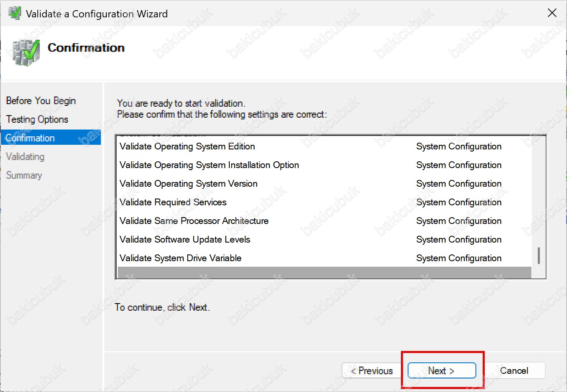Viewport: 567px width, 392px height.
Task: Choose Validate Same Processor Architecture entry
Action: point(194,221)
